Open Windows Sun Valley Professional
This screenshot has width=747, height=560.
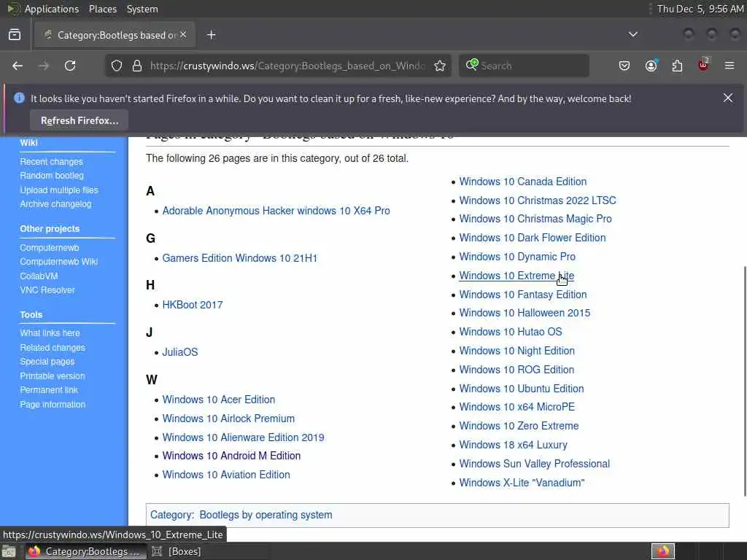point(535,464)
